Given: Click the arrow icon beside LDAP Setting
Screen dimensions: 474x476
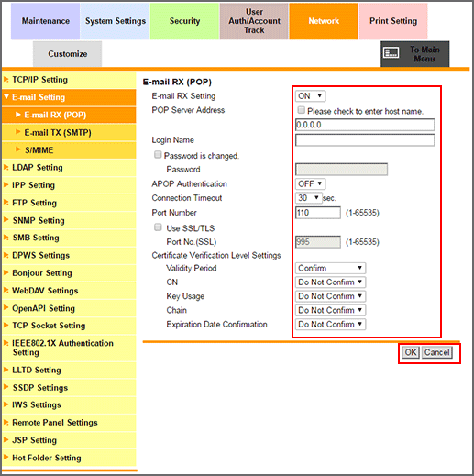Looking at the screenshot, I should click(x=6, y=168).
